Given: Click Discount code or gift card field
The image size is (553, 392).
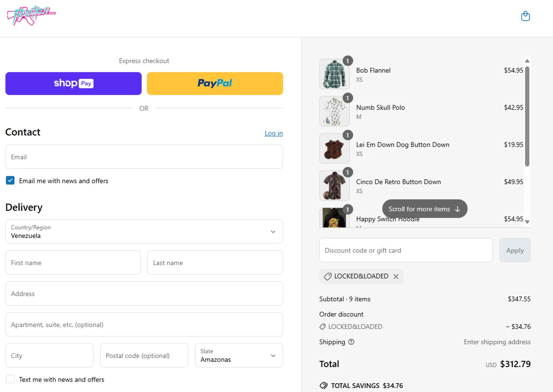Looking at the screenshot, I should (406, 250).
